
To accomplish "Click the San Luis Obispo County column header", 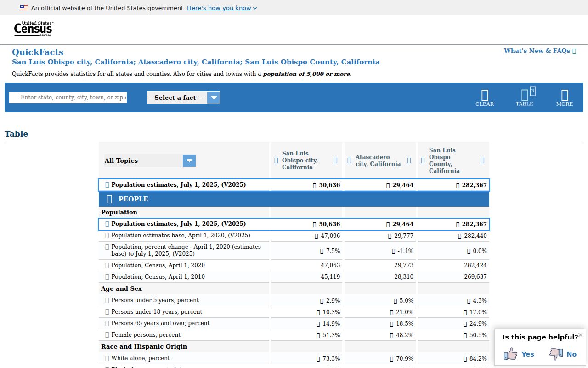I will pyautogui.click(x=444, y=161).
